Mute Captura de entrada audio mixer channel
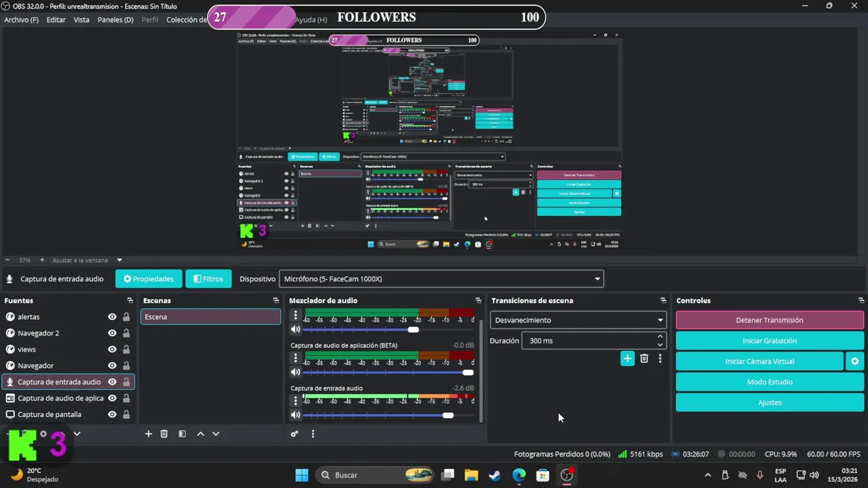The width and height of the screenshot is (868, 488). pyautogui.click(x=296, y=415)
